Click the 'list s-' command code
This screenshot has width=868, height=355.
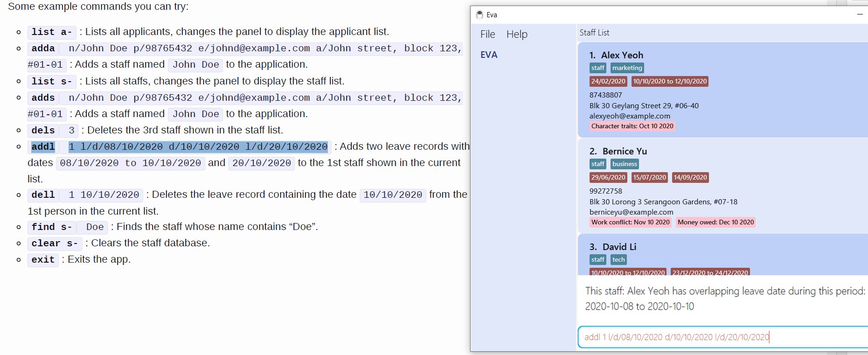point(51,81)
